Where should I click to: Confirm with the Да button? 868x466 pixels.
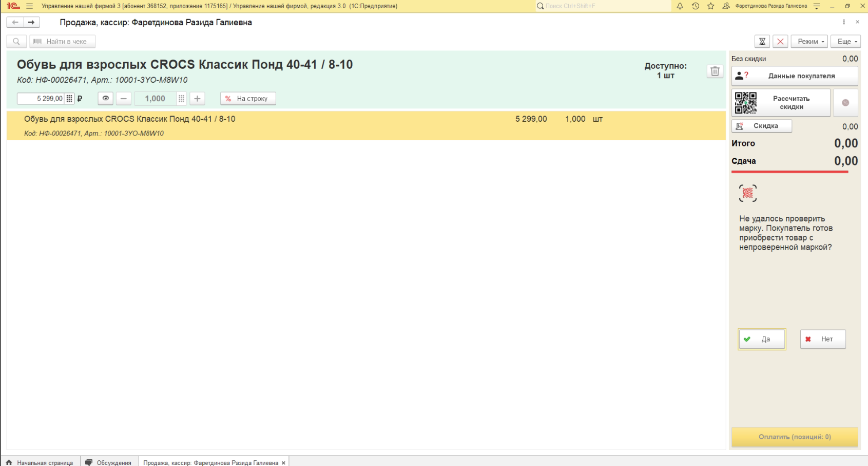tap(762, 339)
